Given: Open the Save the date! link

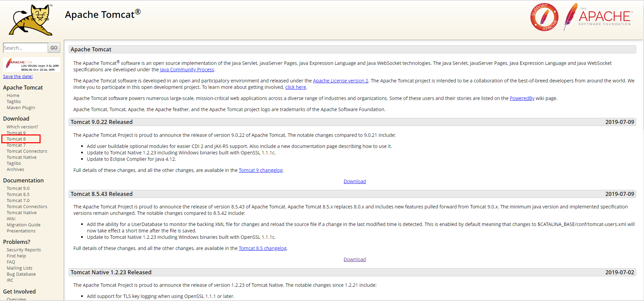Looking at the screenshot, I should [18, 77].
